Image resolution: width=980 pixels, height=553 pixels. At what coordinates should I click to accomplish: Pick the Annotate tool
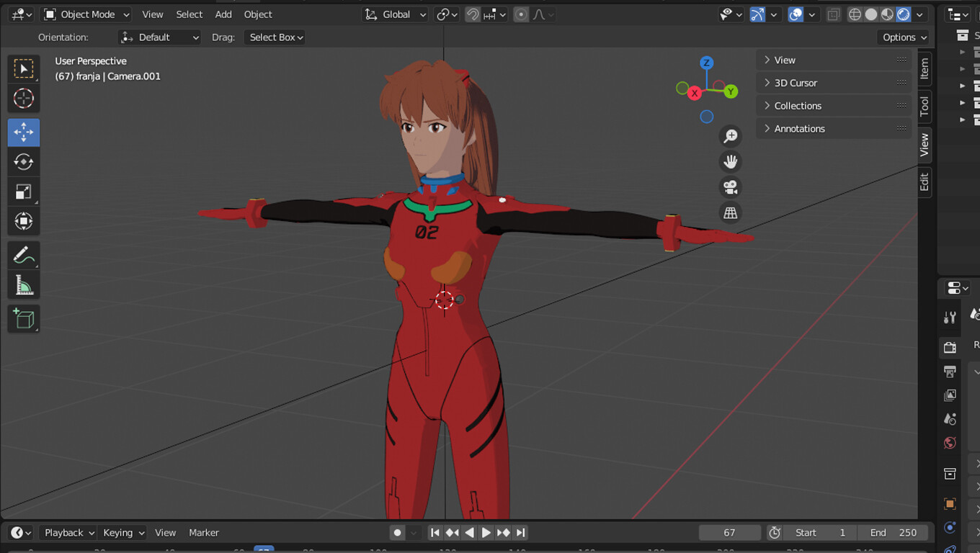(24, 254)
